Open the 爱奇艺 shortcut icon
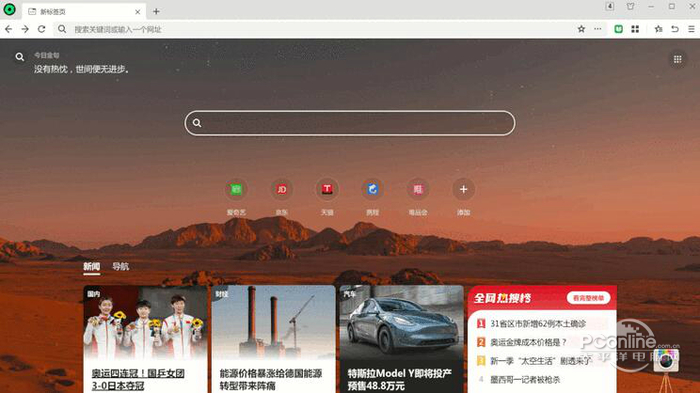Viewport: 700px width, 393px height. pos(236,189)
